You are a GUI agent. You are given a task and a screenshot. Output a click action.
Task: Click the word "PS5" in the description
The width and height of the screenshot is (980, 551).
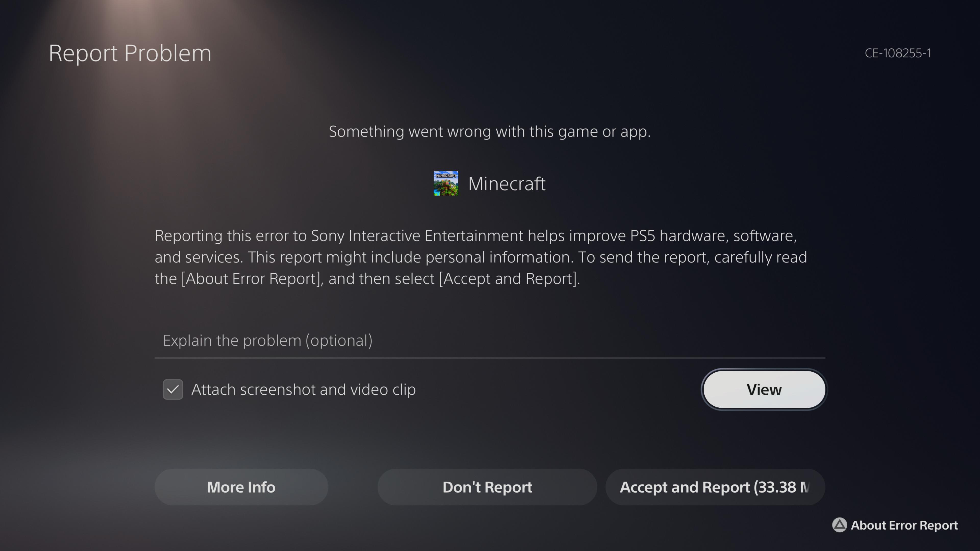(642, 236)
